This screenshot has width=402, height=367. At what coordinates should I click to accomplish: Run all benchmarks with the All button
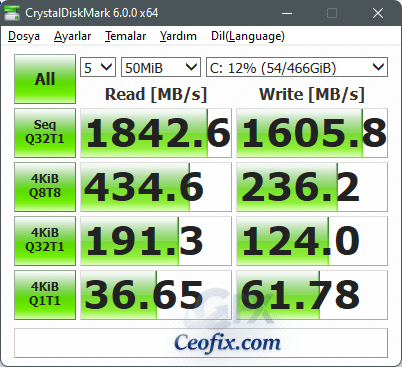click(45, 79)
